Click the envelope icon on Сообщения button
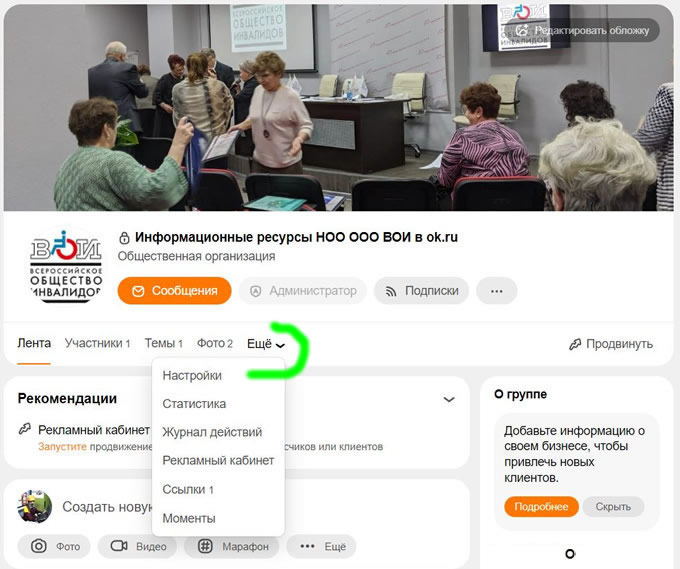The width and height of the screenshot is (680, 569). coord(138,291)
